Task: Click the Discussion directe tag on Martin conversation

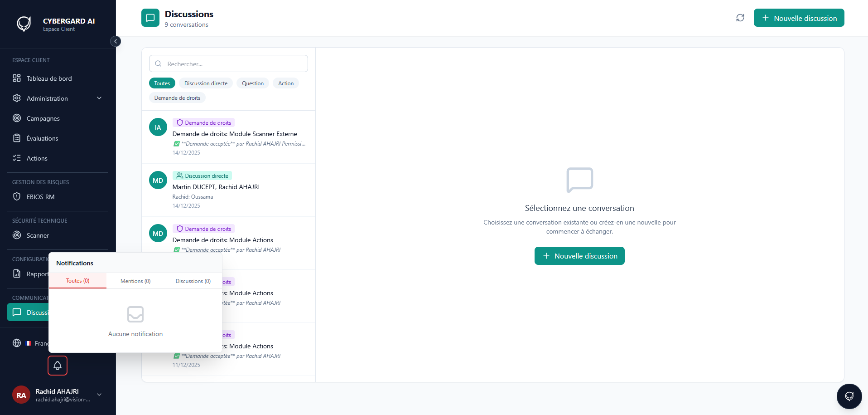Action: point(202,176)
